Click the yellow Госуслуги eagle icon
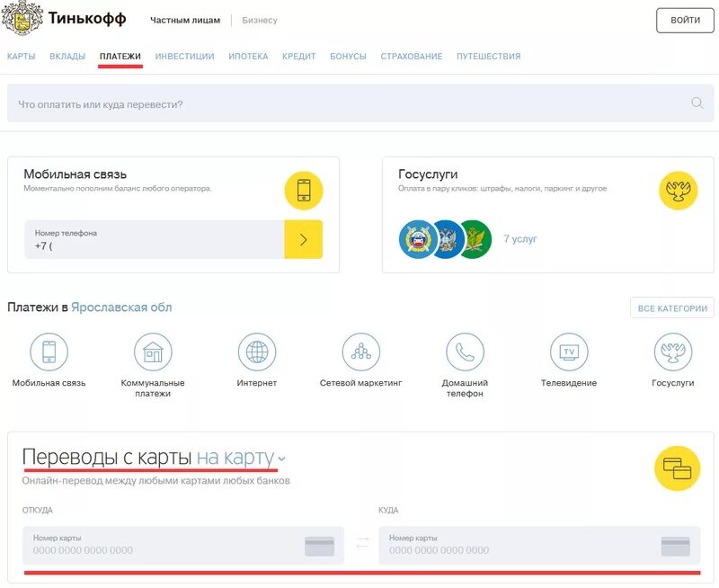Screen dimensions: 719x588 pos(679,191)
